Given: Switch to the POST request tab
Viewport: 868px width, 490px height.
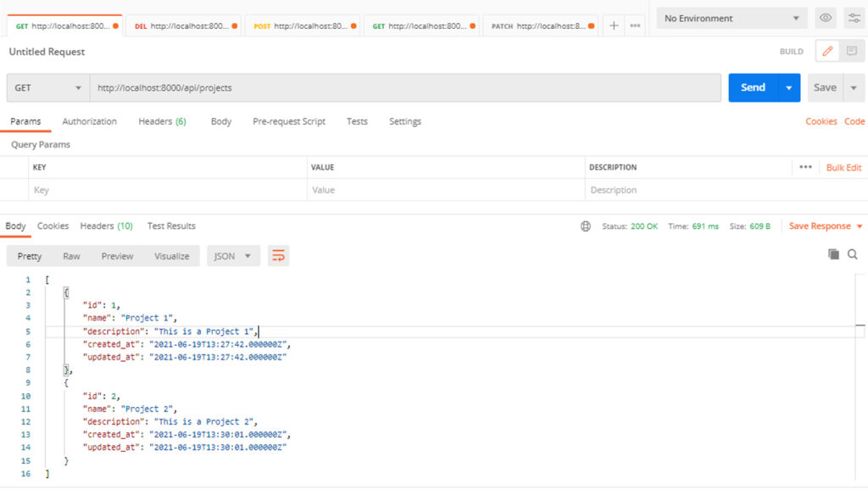Looking at the screenshot, I should [303, 26].
